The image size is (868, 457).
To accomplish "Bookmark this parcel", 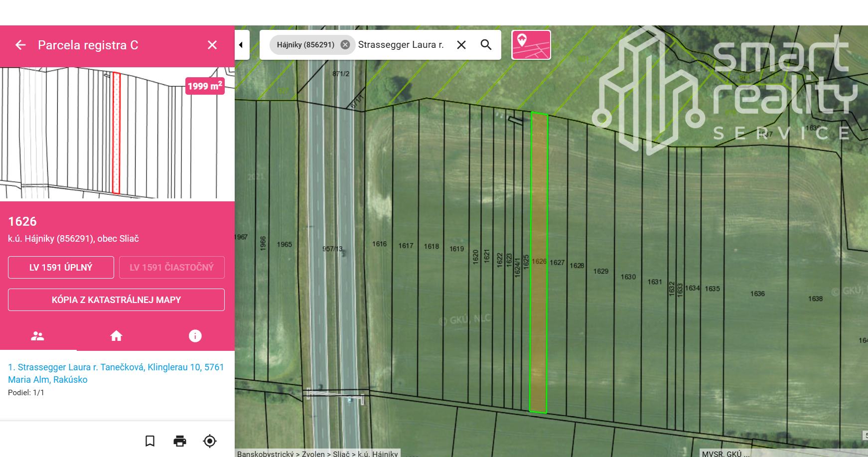I will [150, 441].
